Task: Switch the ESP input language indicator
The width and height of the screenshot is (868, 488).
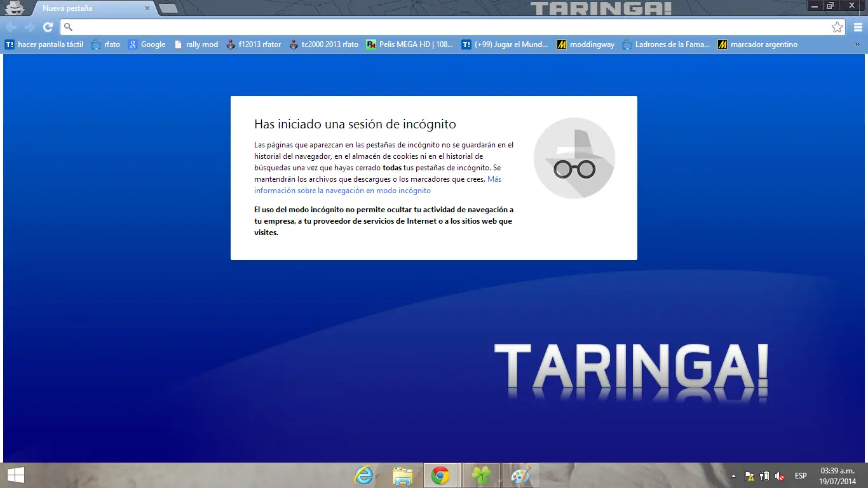Action: 801,476
